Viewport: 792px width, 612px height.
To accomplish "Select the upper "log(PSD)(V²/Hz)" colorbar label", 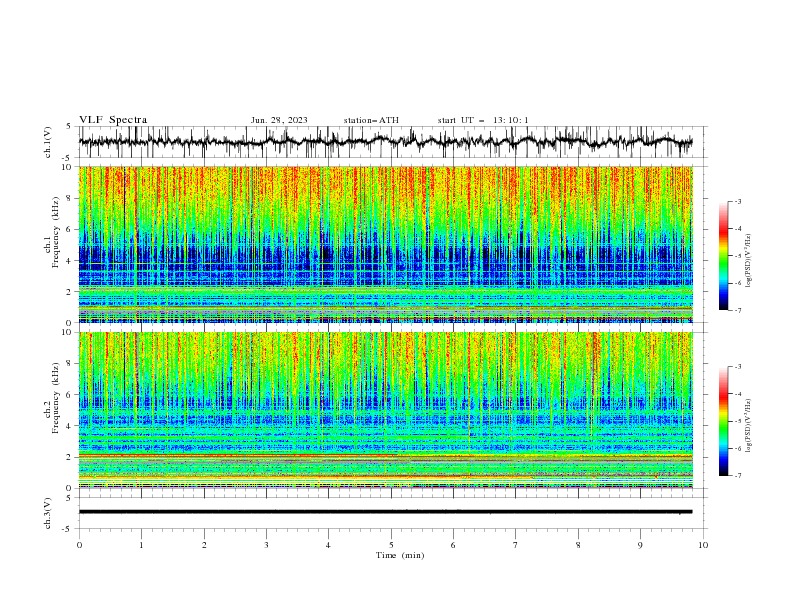I will [x=749, y=261].
